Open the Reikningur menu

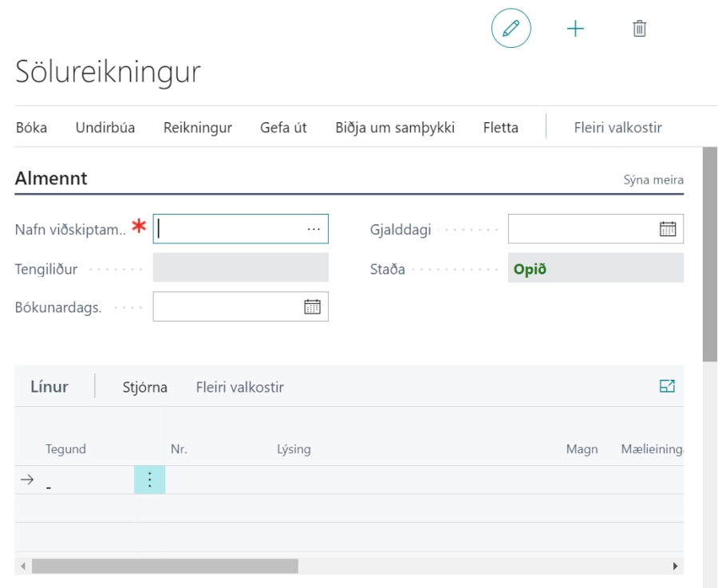(x=197, y=128)
